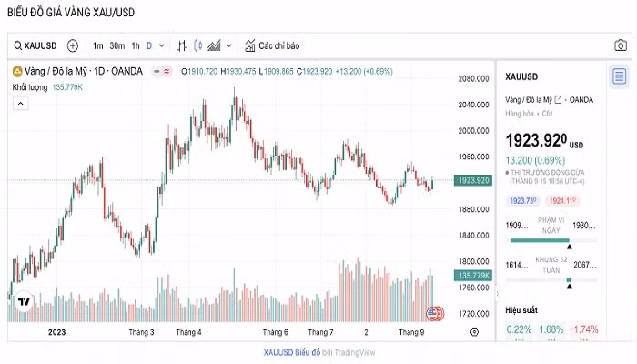The image size is (637, 364).
Task: Expand the time interval dropdown arrow
Action: click(x=162, y=45)
